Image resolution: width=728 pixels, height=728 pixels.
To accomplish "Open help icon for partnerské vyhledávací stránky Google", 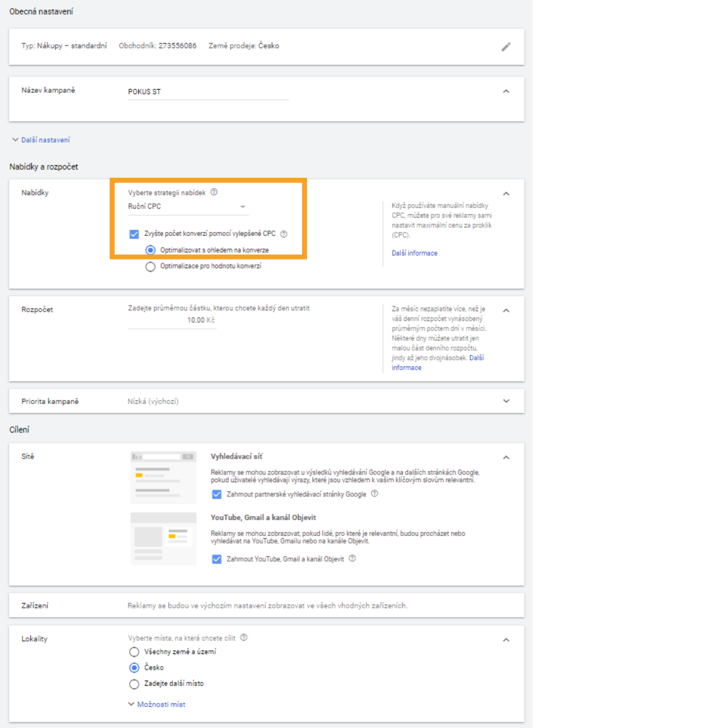I will click(x=375, y=494).
